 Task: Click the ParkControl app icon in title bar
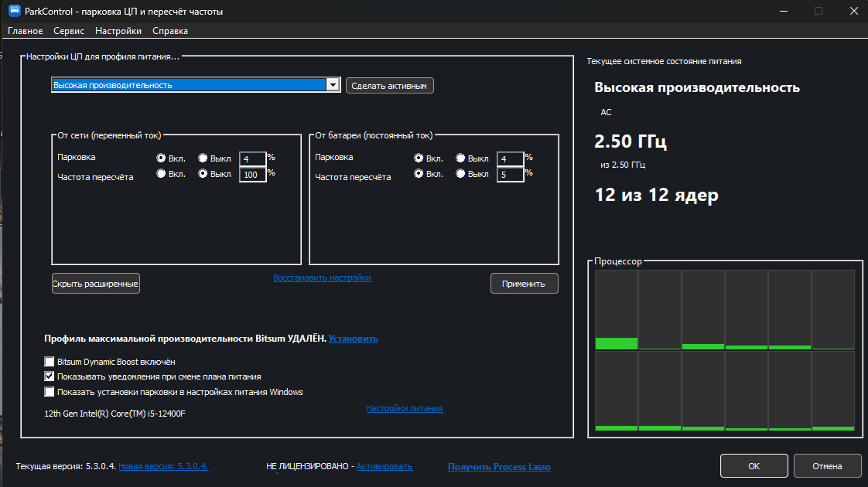tap(15, 11)
